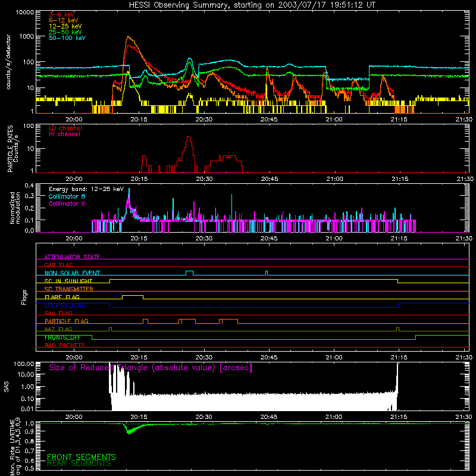
Task: Select the 12-25 keV legend label
Action: click(65, 26)
